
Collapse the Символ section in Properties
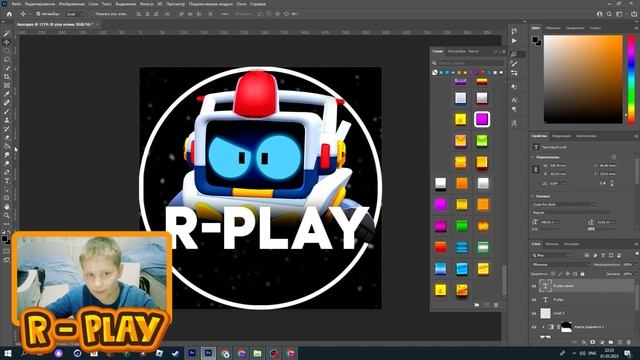[x=533, y=196]
